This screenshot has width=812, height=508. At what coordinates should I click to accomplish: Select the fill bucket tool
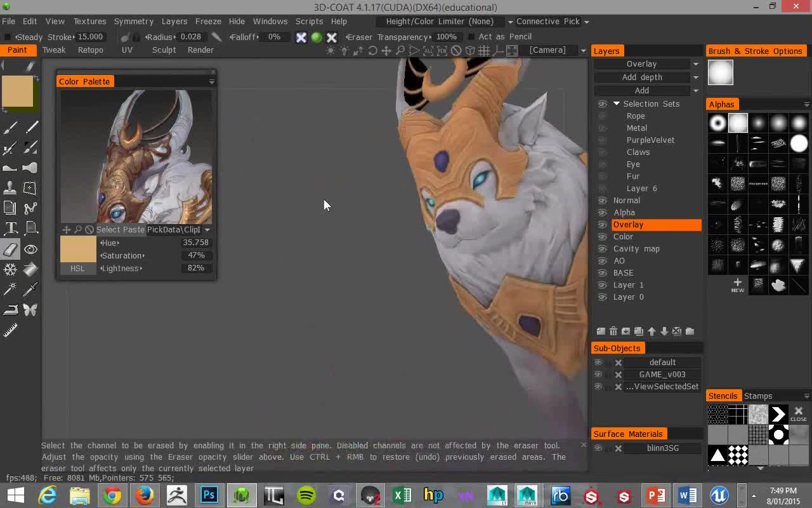point(30,269)
